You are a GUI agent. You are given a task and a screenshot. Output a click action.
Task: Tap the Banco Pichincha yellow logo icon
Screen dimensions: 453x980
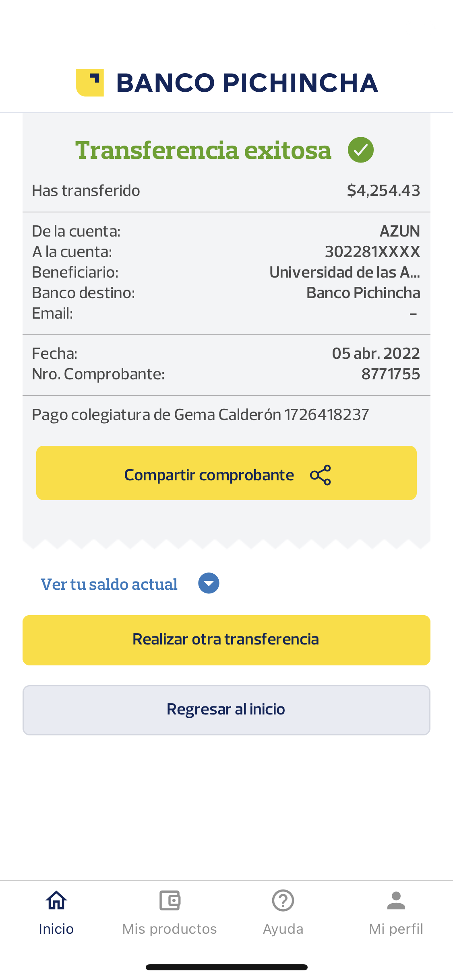[90, 82]
